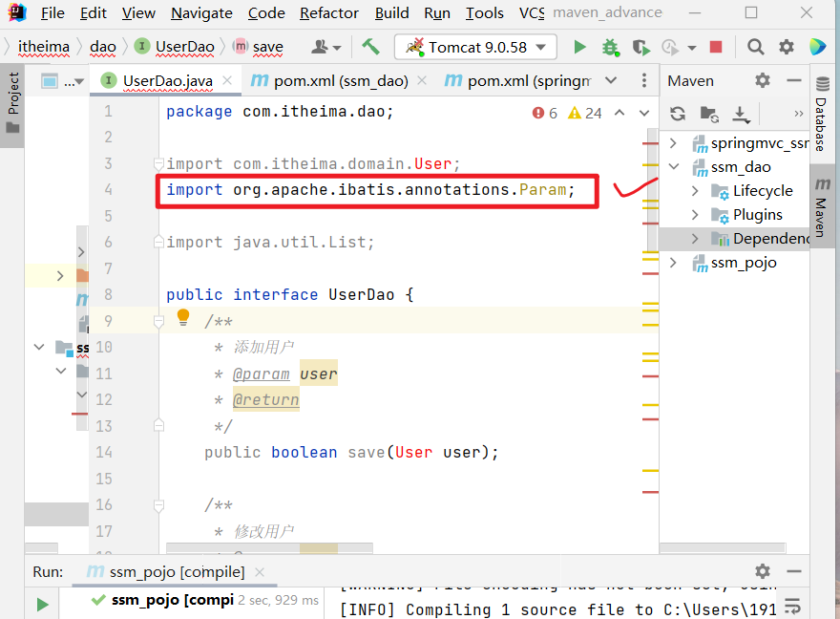Open Maven panel settings gear
The width and height of the screenshot is (840, 619).
[x=763, y=80]
